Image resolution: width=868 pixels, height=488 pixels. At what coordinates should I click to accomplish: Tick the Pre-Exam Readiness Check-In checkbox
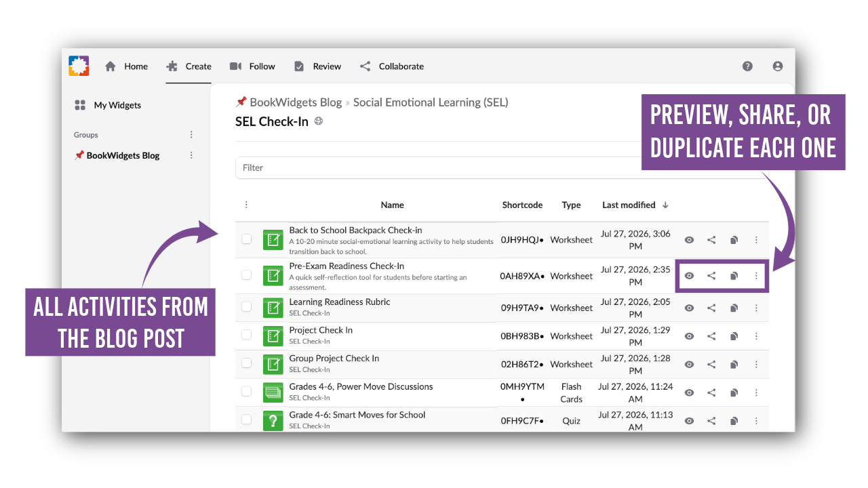coord(246,274)
